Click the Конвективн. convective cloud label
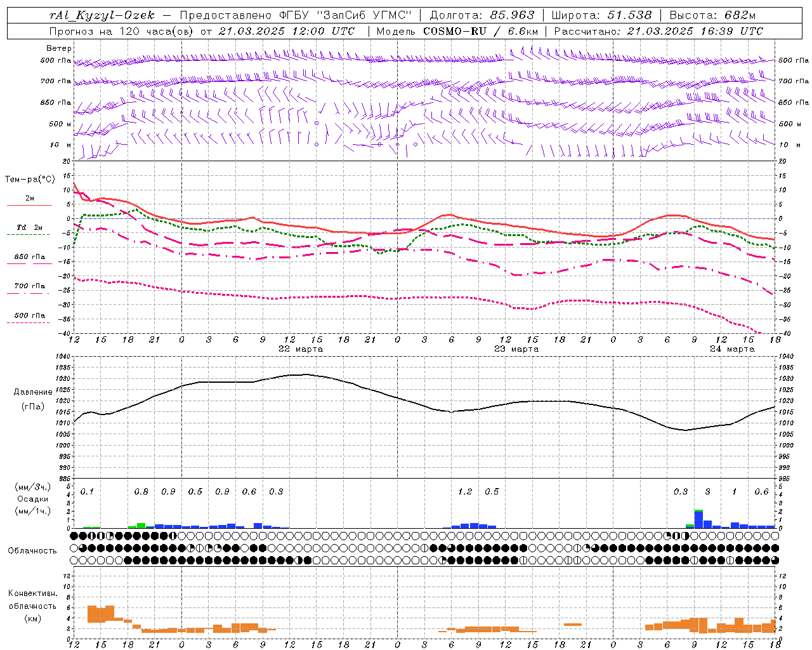 point(32,594)
